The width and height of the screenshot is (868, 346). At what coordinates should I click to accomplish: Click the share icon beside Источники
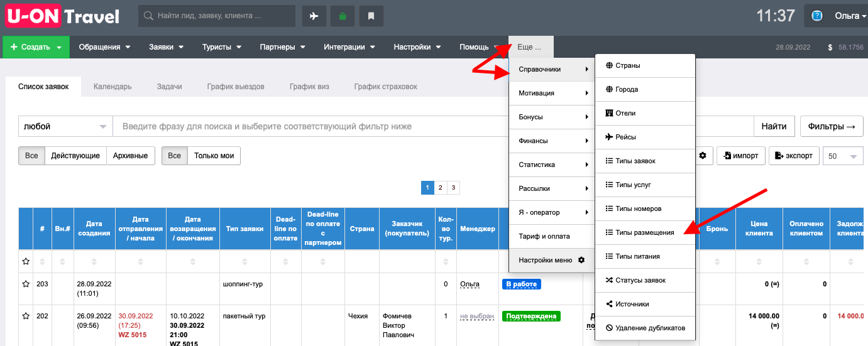click(608, 304)
